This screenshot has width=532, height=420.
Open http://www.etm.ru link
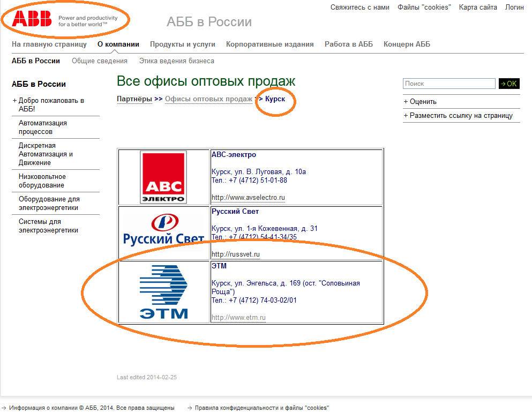[238, 318]
